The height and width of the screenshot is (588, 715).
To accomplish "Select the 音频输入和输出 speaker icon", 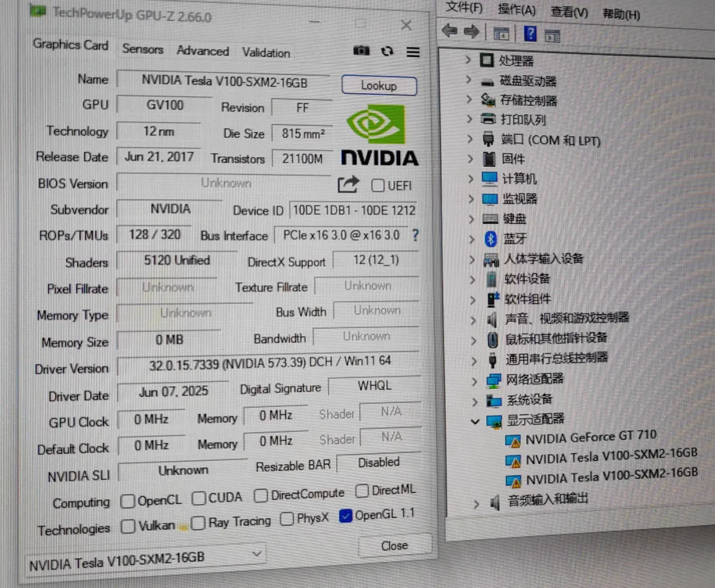I will click(x=495, y=503).
